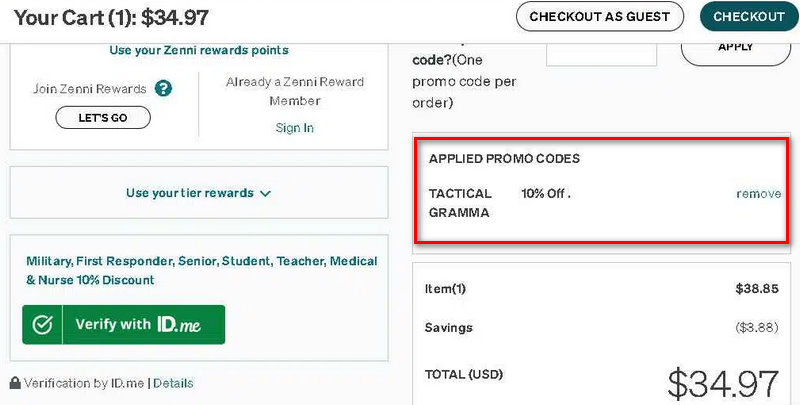Click the Item(1) $38.85 price row
The image size is (800, 405).
(x=601, y=289)
